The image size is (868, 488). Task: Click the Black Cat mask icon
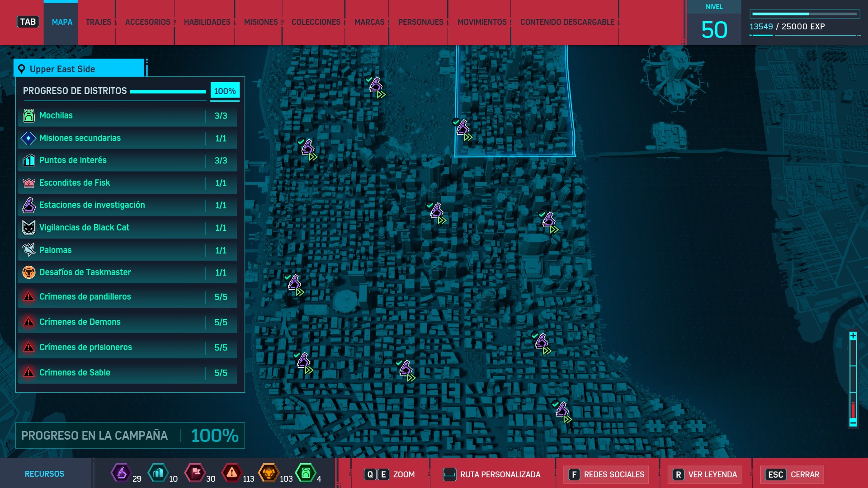28,228
